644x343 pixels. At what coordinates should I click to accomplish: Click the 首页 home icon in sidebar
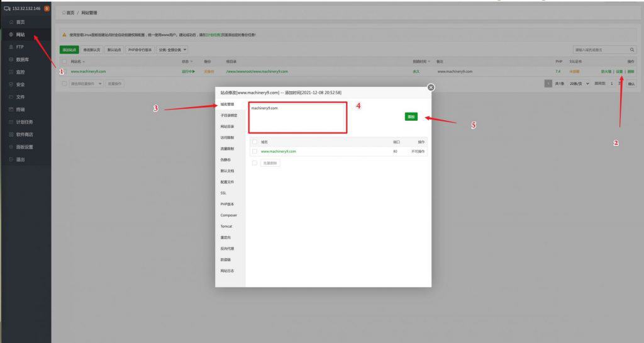(x=11, y=22)
